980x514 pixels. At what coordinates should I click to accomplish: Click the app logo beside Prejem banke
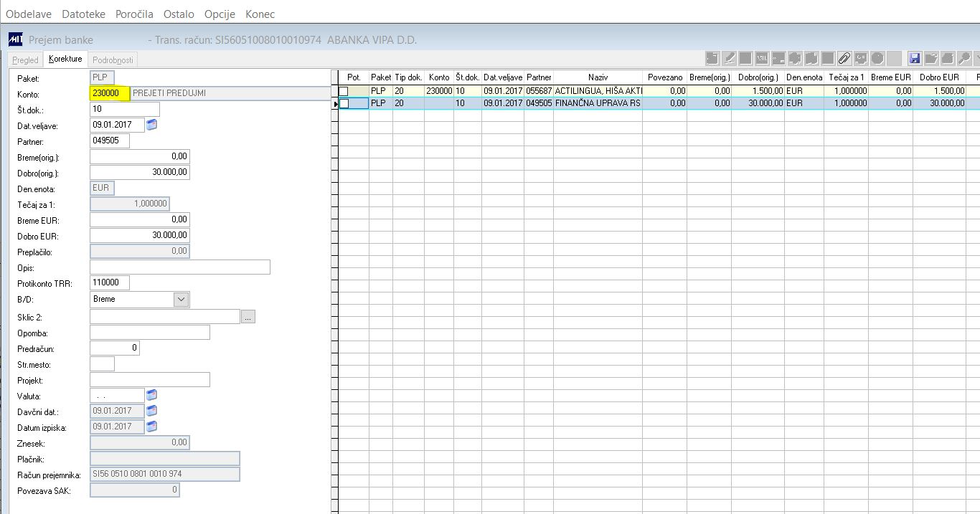(x=15, y=39)
